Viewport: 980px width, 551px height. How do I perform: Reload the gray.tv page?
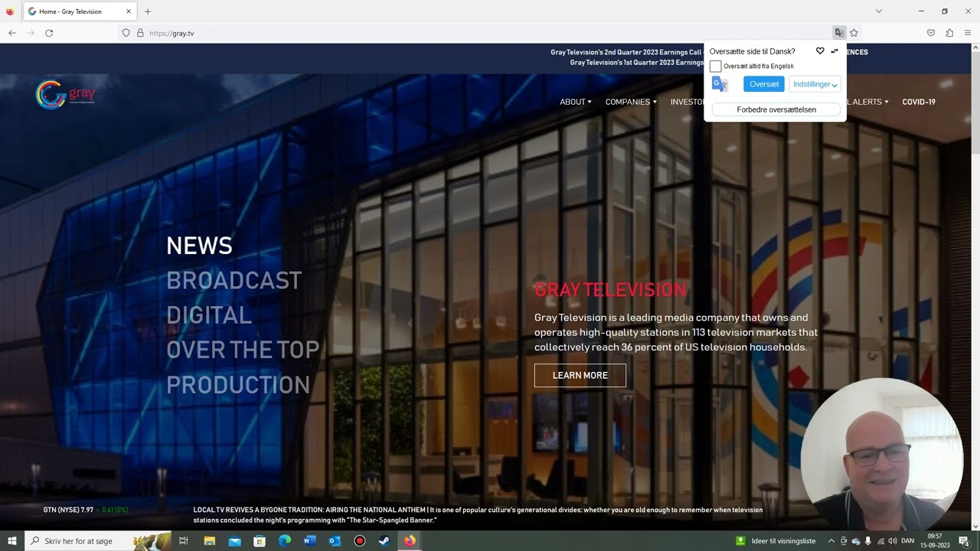49,33
